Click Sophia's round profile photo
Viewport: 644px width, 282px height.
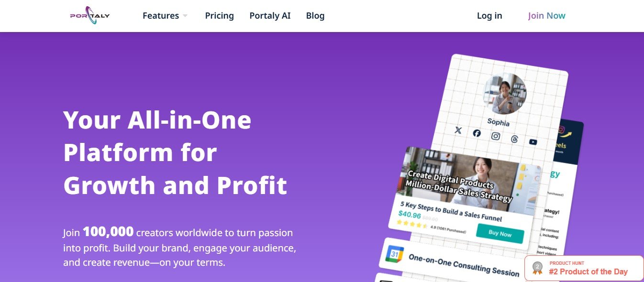505,93
